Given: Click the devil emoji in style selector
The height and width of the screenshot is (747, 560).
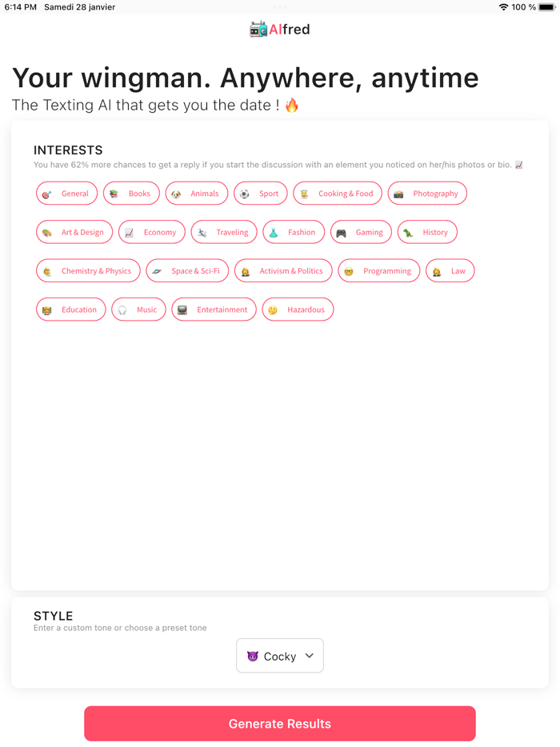Looking at the screenshot, I should 253,657.
